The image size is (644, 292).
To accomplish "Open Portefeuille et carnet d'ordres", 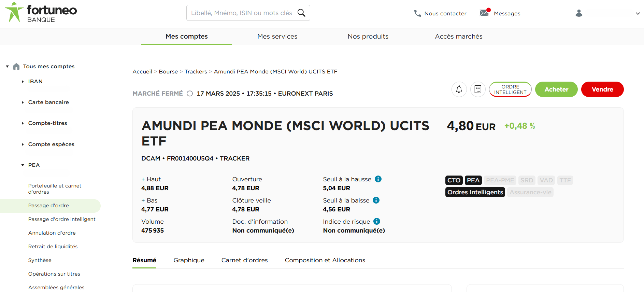I will coord(55,189).
